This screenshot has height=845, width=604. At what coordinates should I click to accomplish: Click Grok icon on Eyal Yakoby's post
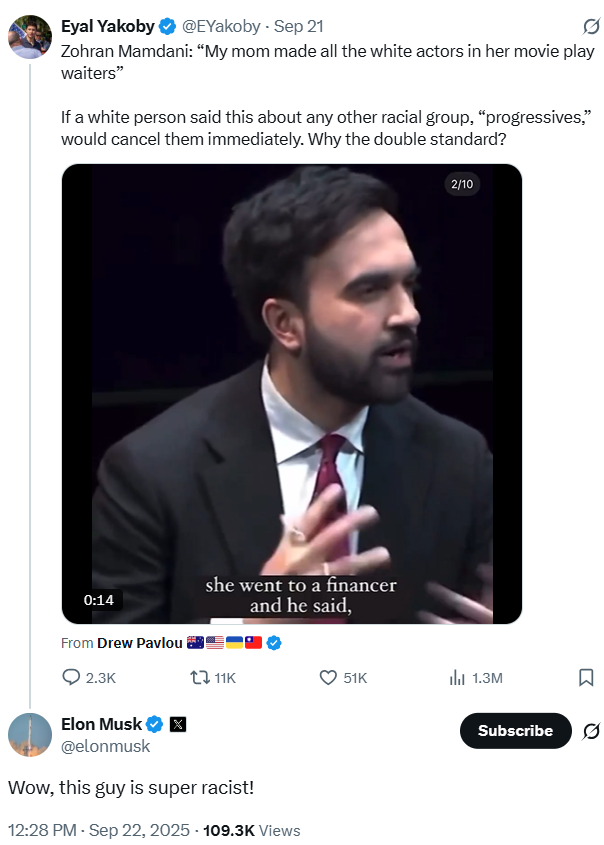(x=591, y=26)
